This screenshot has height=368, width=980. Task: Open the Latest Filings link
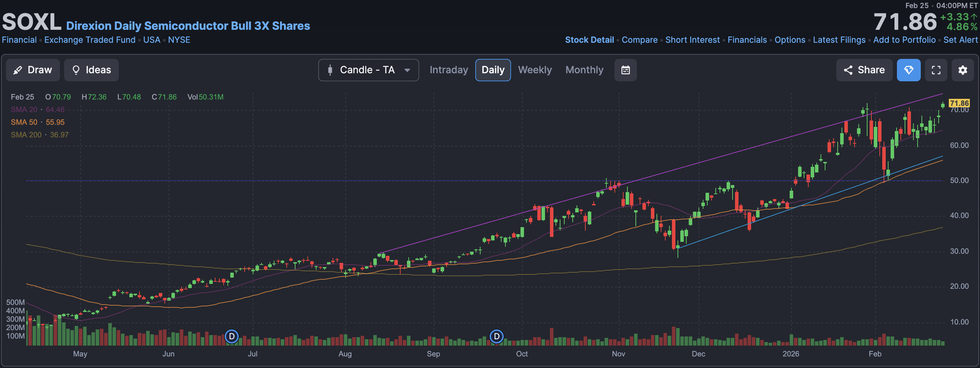pyautogui.click(x=839, y=40)
